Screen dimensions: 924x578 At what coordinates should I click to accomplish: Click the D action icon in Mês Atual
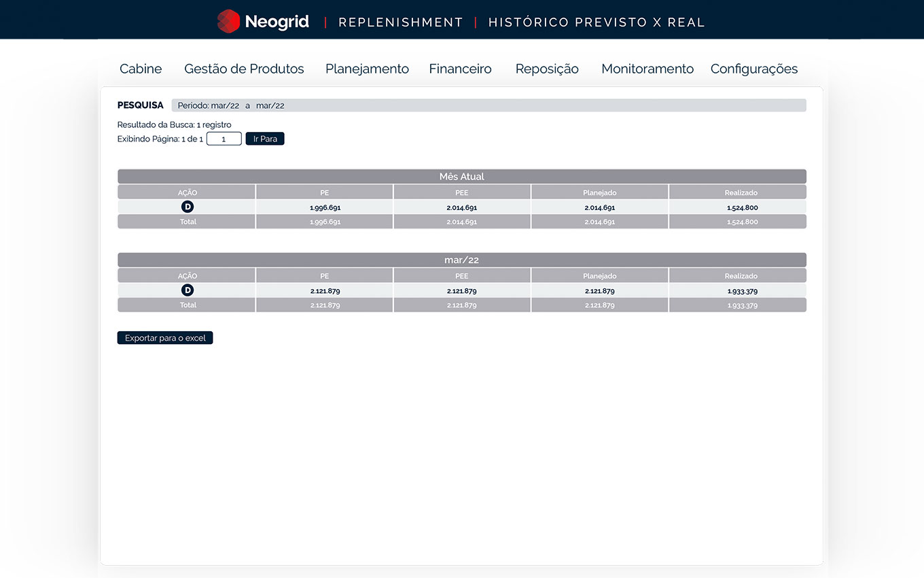(x=188, y=207)
